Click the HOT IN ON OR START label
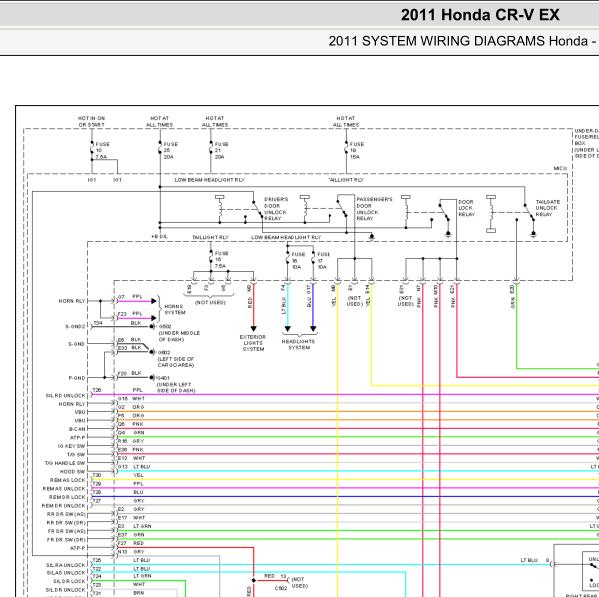Viewport: 599px width, 597px height. click(91, 121)
